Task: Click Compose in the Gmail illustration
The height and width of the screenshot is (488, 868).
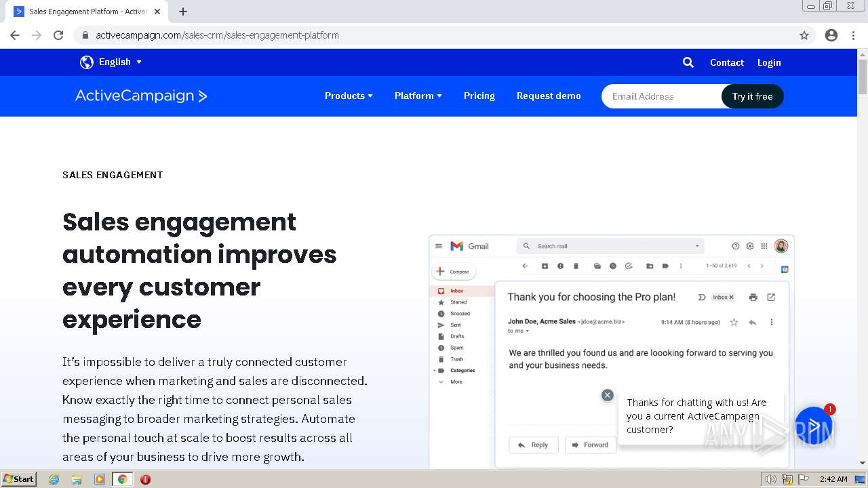Action: (454, 271)
